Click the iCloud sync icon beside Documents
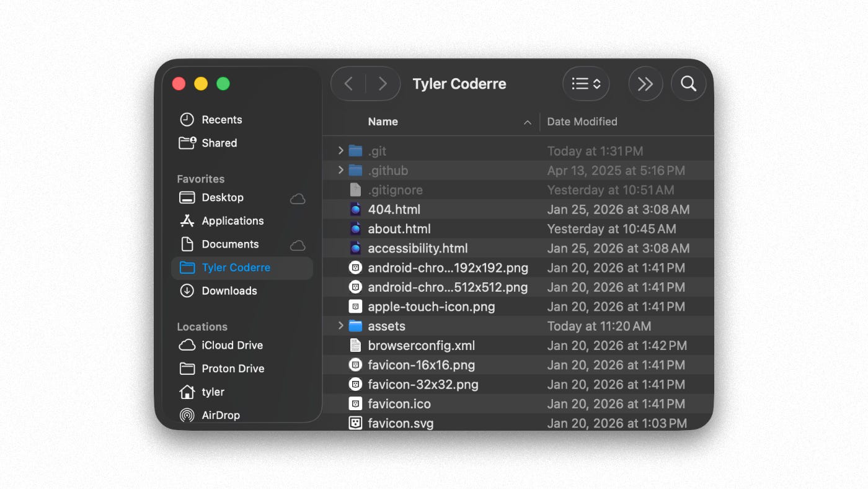 [298, 244]
